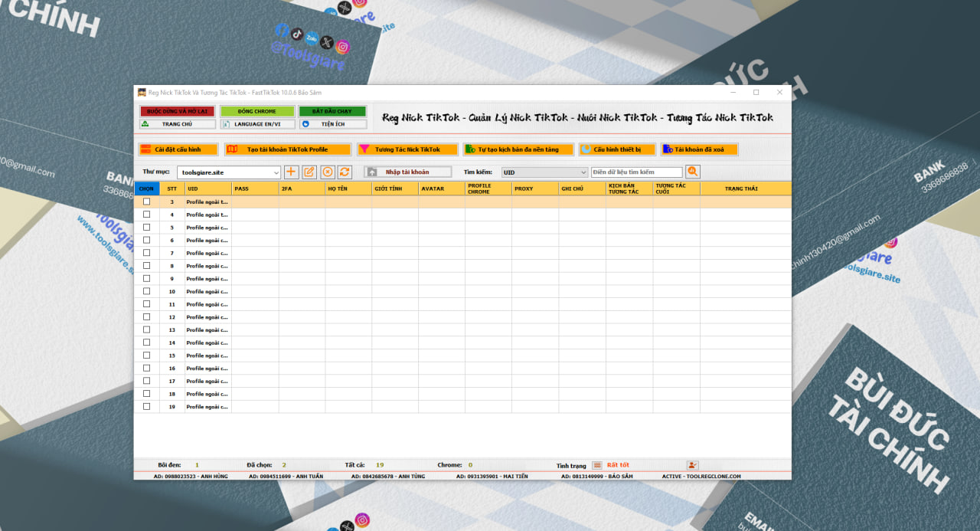980x531 pixels.
Task: Click the 2FA column header
Action: (302, 188)
